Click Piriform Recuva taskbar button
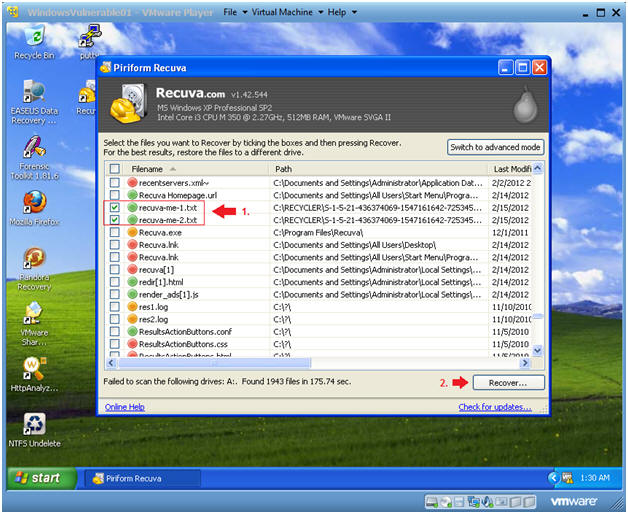The height and width of the screenshot is (514, 628). point(143,478)
